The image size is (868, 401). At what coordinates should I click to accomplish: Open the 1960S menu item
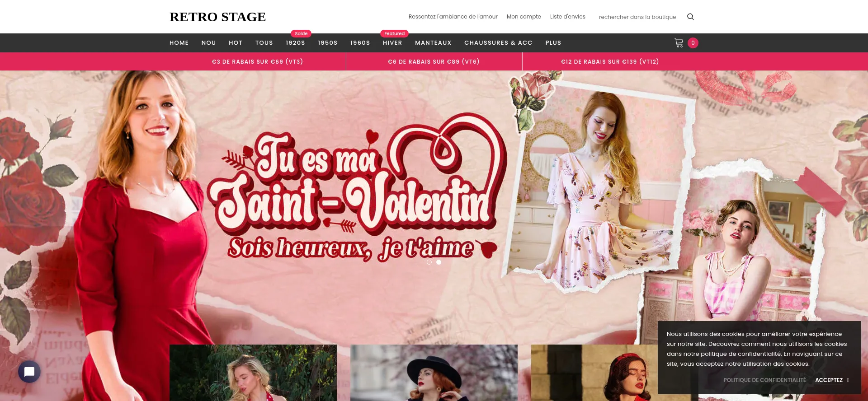pos(360,43)
